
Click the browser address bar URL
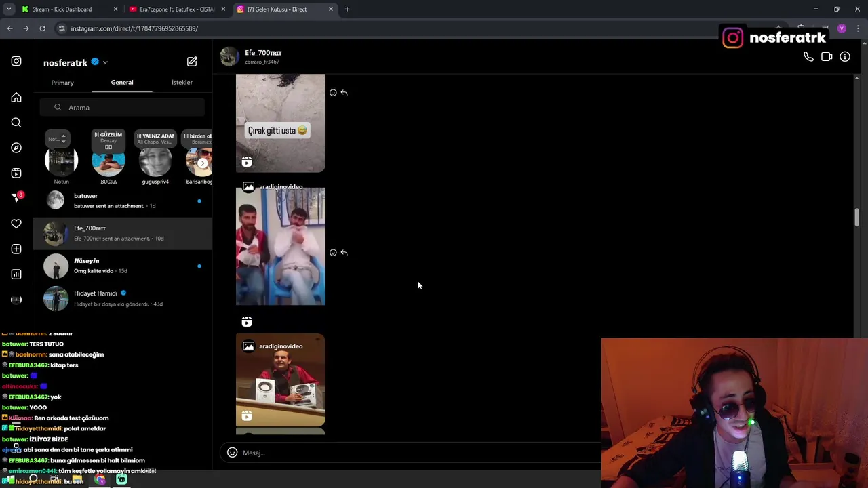coord(134,28)
